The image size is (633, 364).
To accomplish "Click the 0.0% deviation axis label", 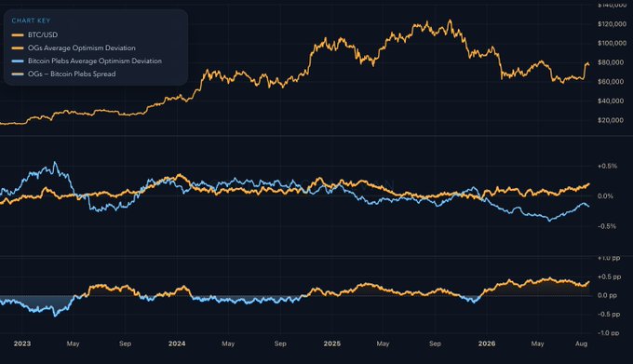I will tap(606, 196).
